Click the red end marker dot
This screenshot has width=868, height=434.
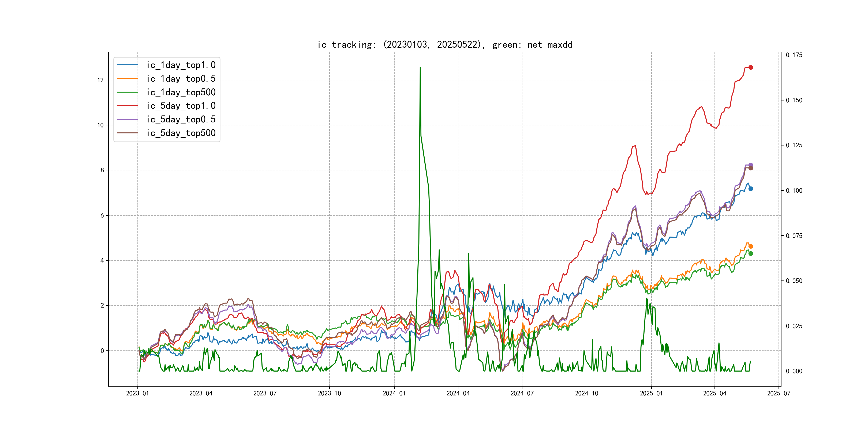point(751,68)
